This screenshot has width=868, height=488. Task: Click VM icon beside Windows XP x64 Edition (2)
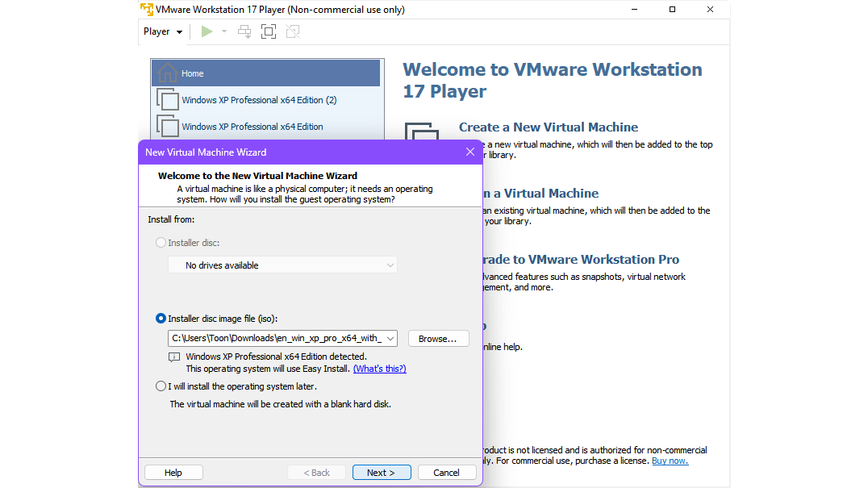coord(168,99)
